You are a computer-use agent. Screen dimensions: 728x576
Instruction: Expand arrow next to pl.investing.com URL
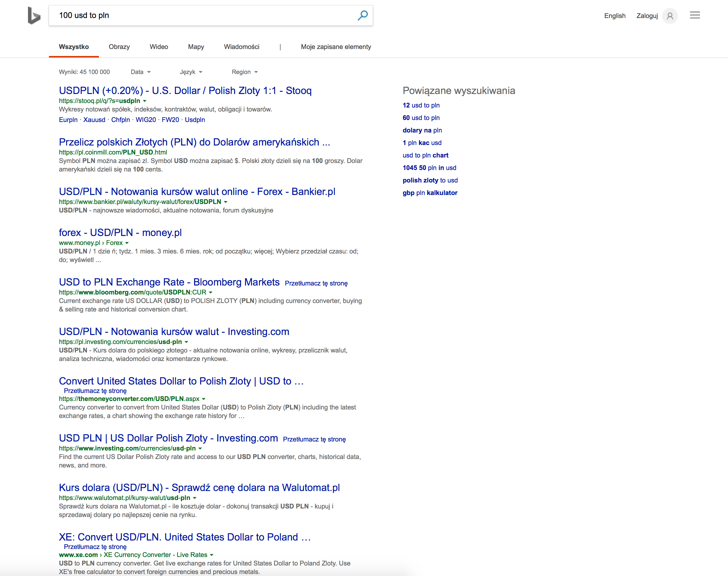[186, 342]
